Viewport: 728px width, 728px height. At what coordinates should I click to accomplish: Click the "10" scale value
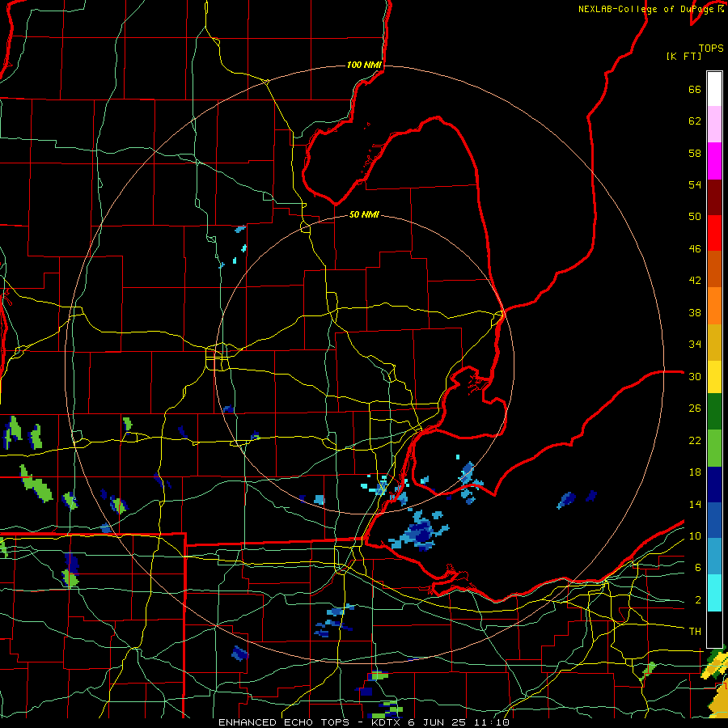click(695, 536)
